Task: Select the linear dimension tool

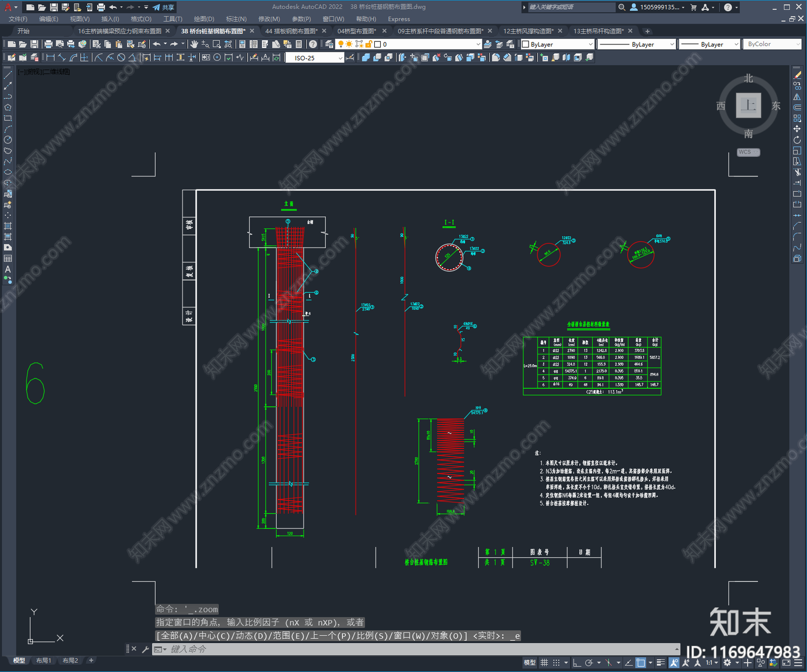Action: coord(50,57)
